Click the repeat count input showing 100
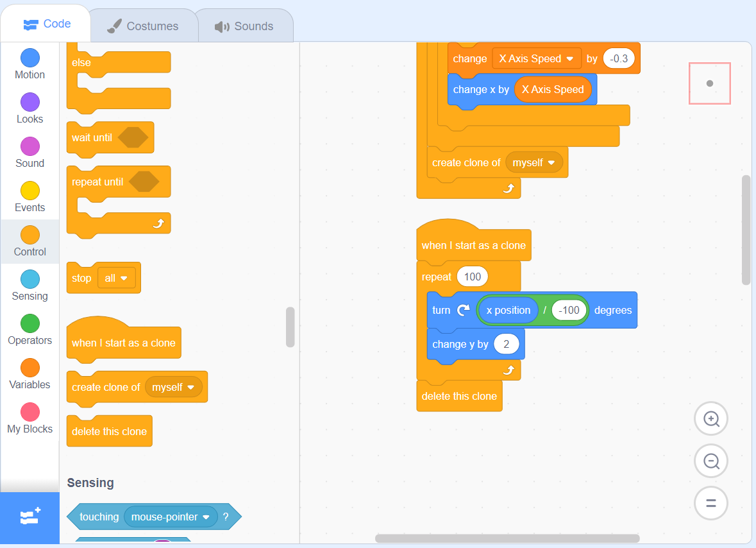Image resolution: width=756 pixels, height=548 pixels. [x=473, y=277]
